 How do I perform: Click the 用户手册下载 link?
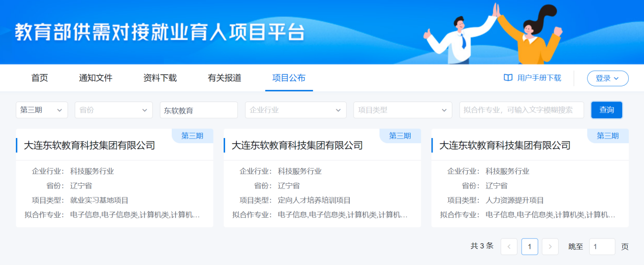tap(539, 78)
